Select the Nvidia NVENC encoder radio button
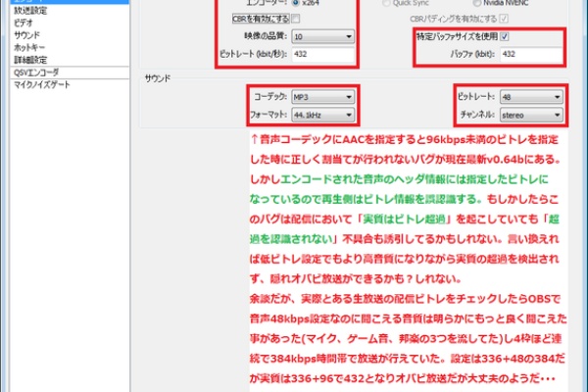588x392 pixels. [x=476, y=3]
